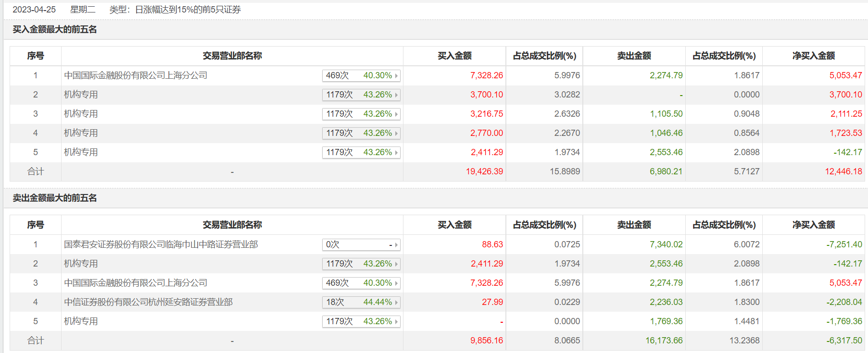The image size is (868, 353).
Task: Open 中信证券杭州延安路证券营业部 link
Action: tap(148, 302)
